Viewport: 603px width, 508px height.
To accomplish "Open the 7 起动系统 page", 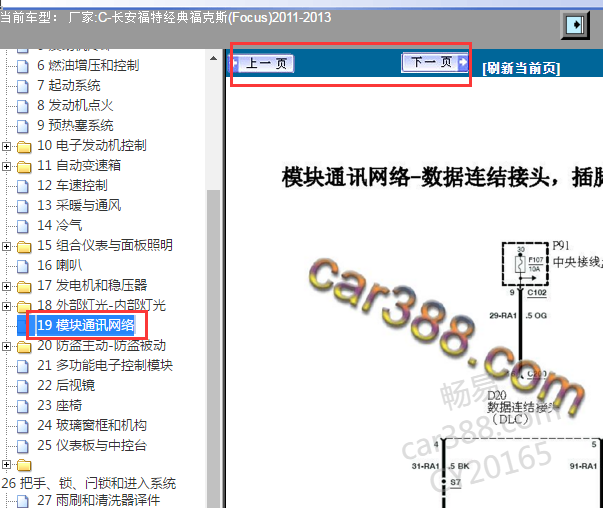I will point(68,85).
